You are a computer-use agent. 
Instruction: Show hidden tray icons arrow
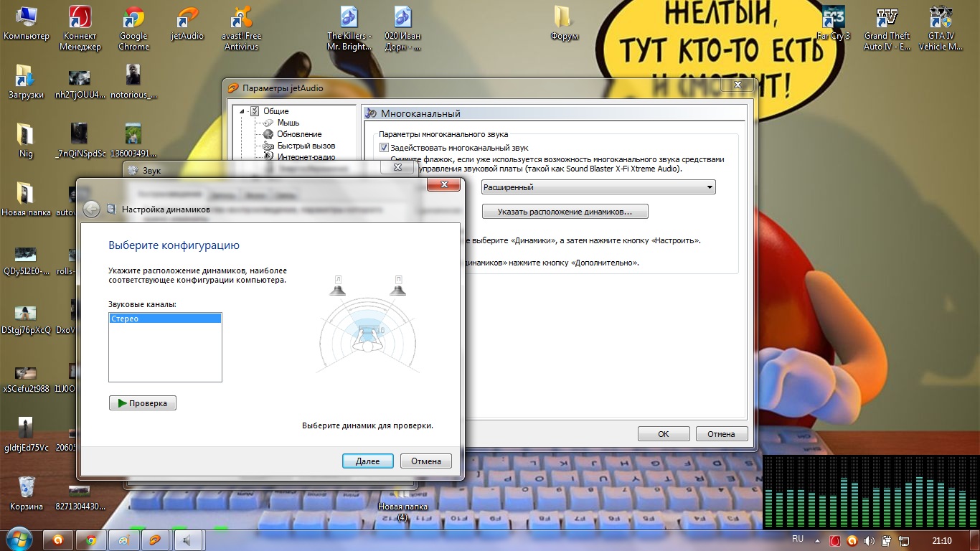819,540
